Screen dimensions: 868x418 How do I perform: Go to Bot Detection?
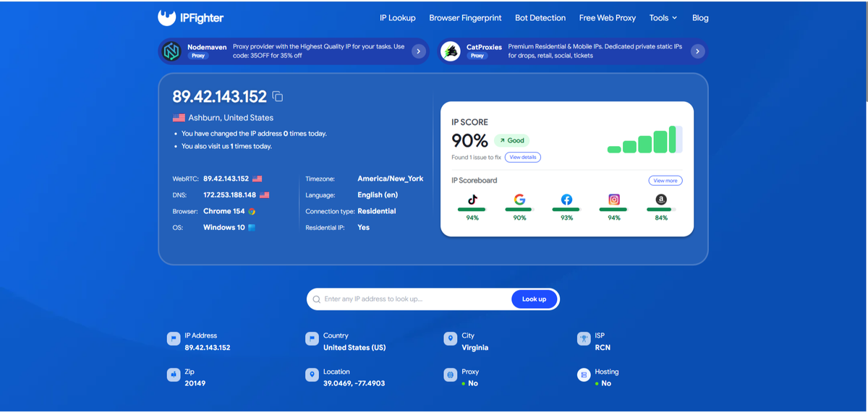pos(540,18)
